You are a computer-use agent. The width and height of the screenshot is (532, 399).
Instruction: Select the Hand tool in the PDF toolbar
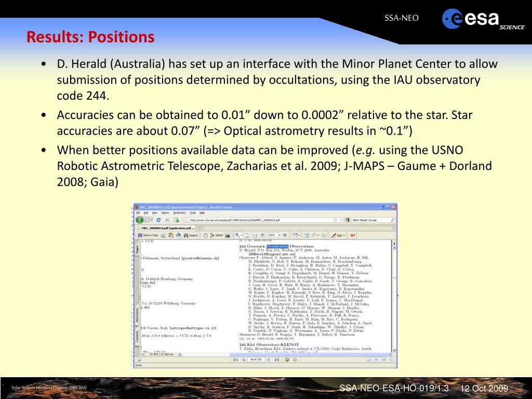click(x=205, y=235)
